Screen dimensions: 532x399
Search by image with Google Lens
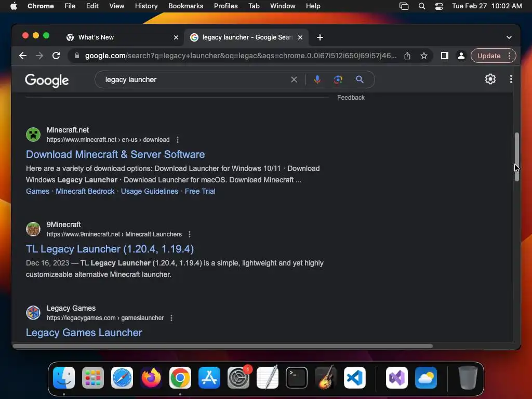pyautogui.click(x=338, y=79)
